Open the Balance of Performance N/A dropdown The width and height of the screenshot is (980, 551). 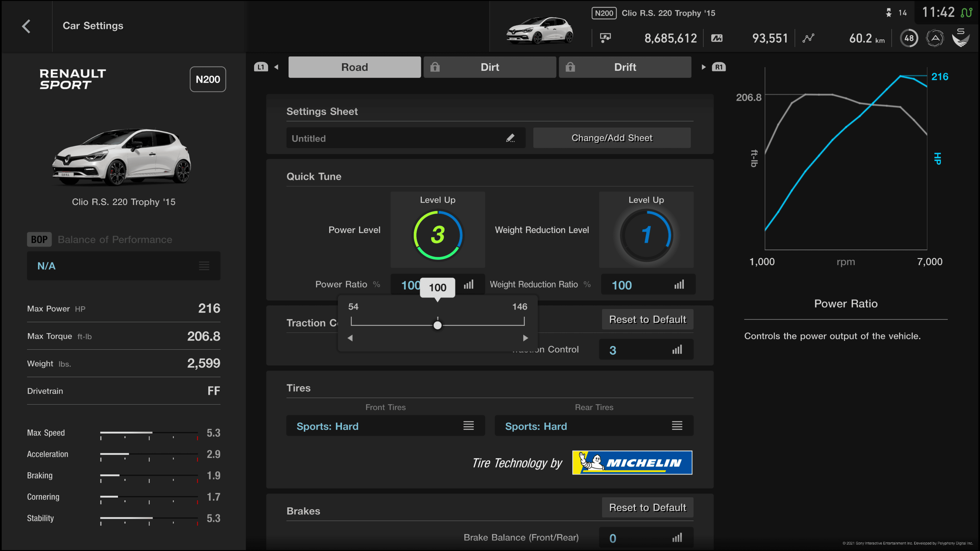pos(124,266)
